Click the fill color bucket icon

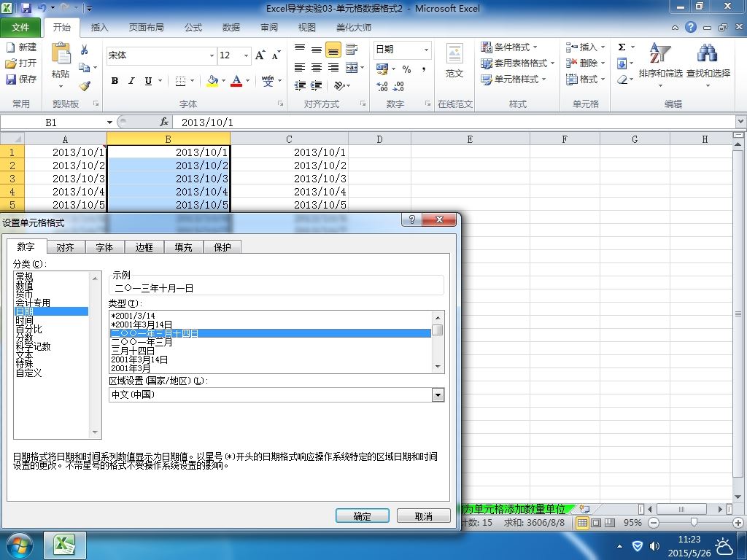click(212, 81)
